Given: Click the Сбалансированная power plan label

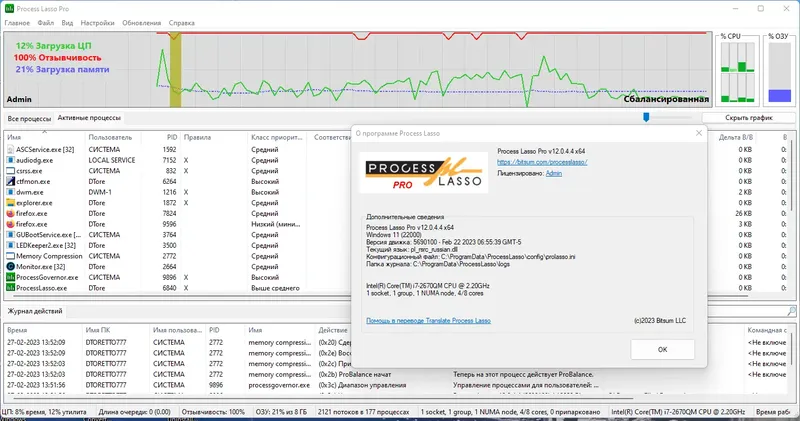Looking at the screenshot, I should pyautogui.click(x=666, y=99).
